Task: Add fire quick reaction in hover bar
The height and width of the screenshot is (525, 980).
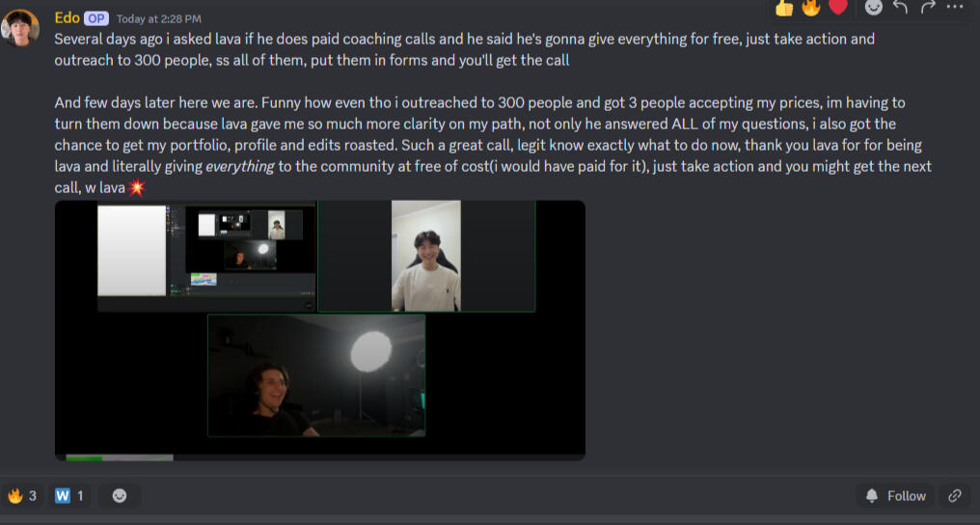Action: pyautogui.click(x=811, y=8)
